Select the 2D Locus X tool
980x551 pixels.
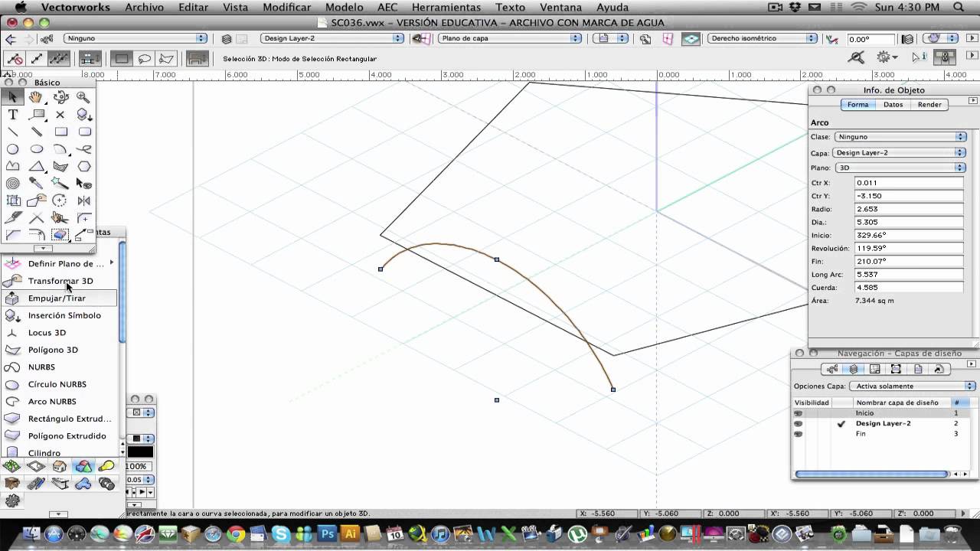pyautogui.click(x=60, y=115)
